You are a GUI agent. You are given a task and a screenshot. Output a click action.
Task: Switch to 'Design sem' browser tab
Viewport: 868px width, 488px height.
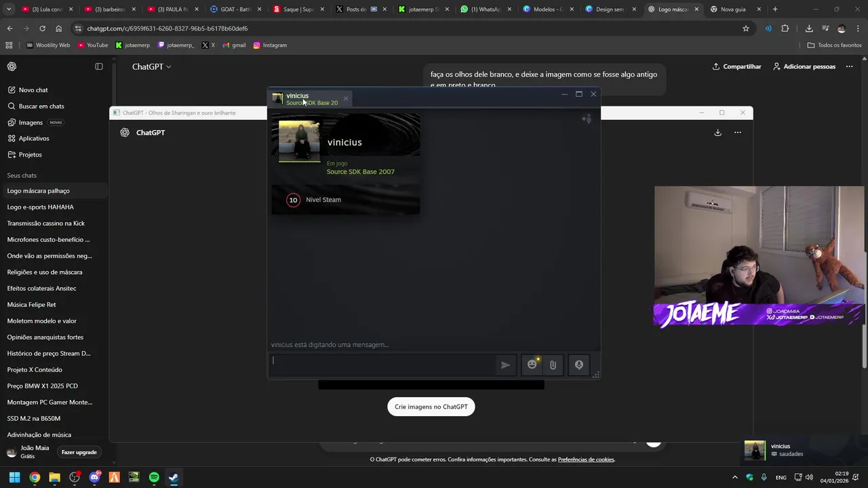tap(610, 9)
